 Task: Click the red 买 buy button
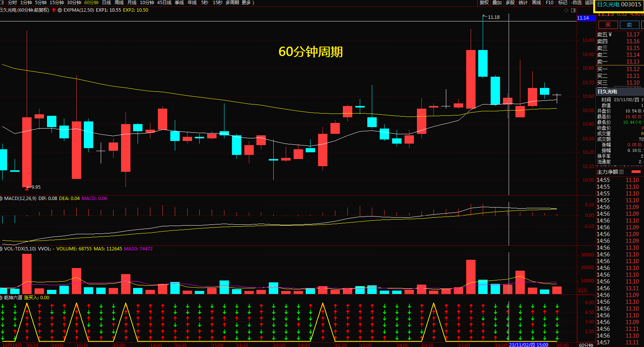tap(608, 25)
